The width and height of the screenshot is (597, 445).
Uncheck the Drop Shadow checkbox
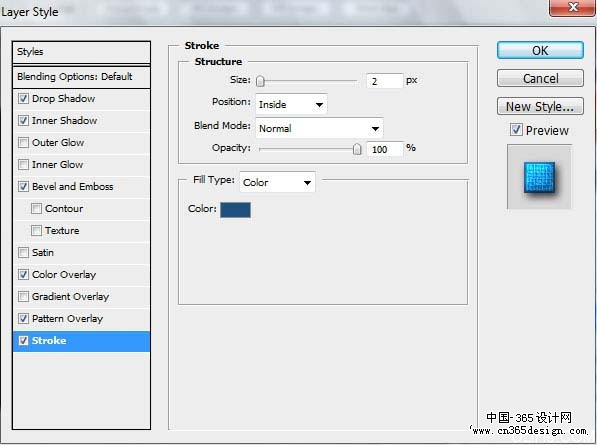pyautogui.click(x=23, y=99)
